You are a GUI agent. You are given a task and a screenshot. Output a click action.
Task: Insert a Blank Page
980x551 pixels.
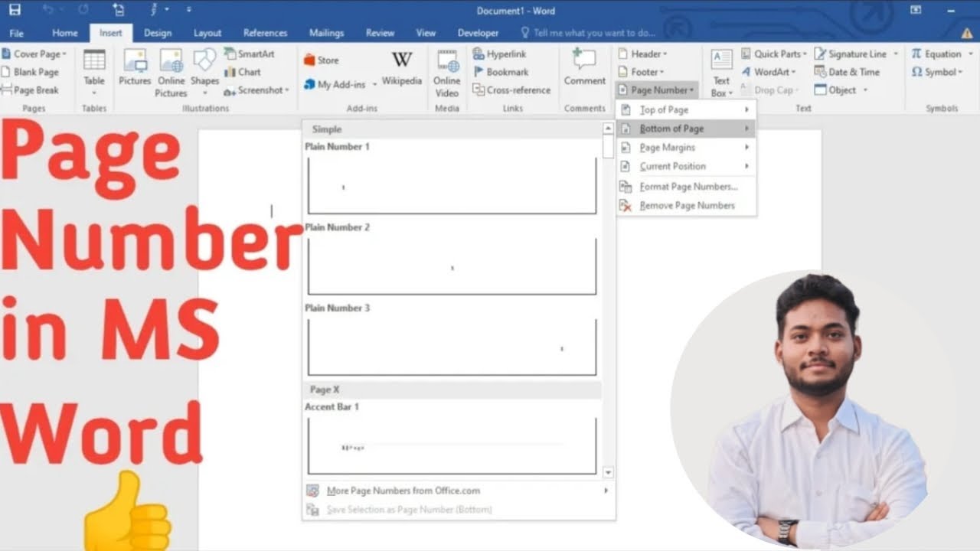pos(31,72)
